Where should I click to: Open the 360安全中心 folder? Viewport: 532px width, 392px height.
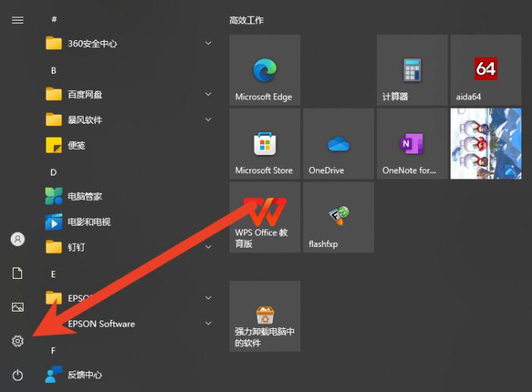coord(129,43)
